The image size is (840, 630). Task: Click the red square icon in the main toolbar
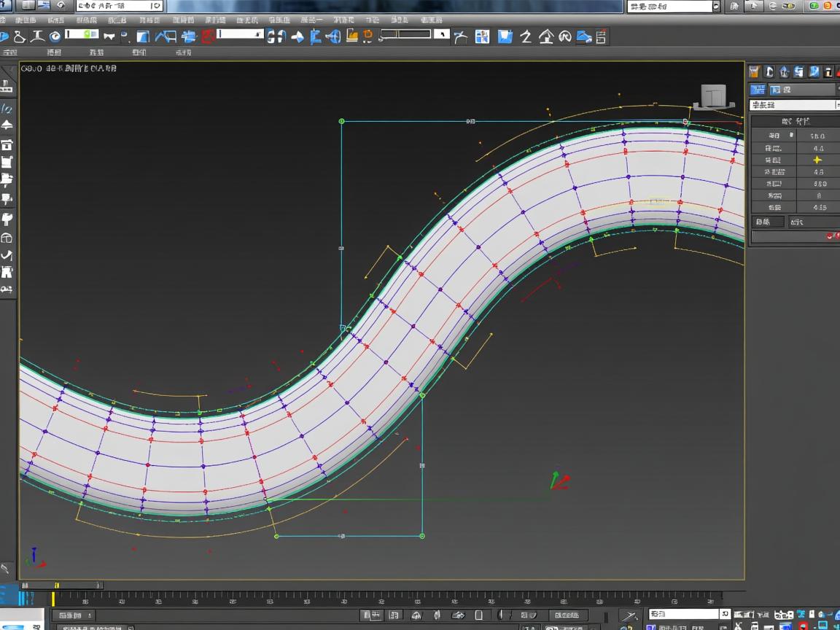coord(208,36)
